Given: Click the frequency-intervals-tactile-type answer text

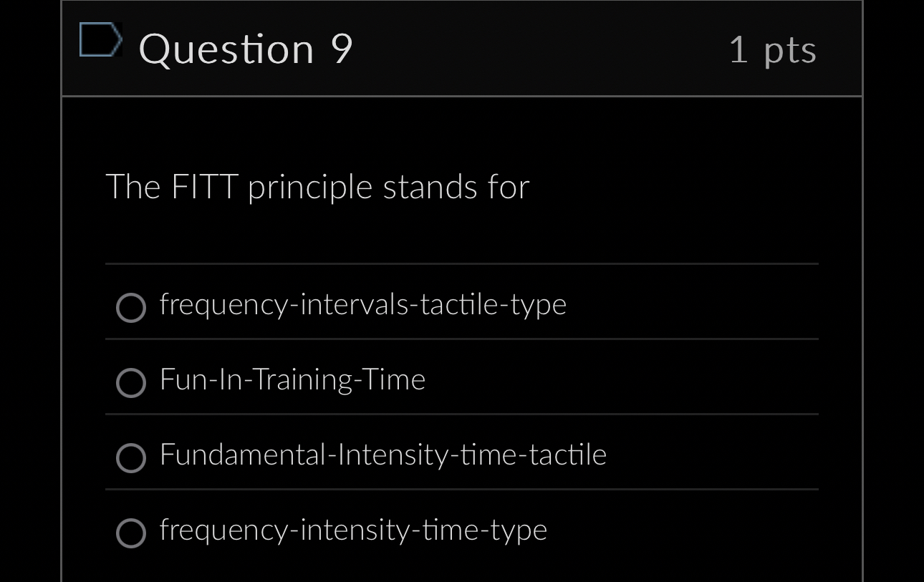Looking at the screenshot, I should coord(362,304).
